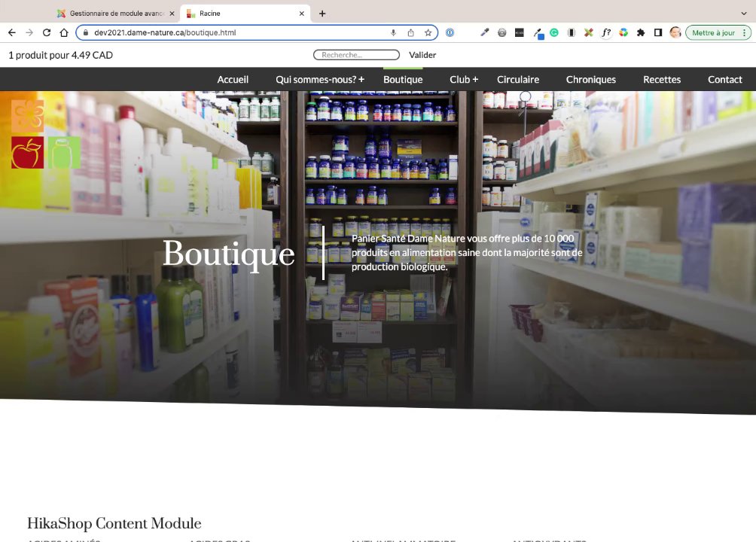756x542 pixels.
Task: Focus the Recherche search field
Action: [356, 55]
